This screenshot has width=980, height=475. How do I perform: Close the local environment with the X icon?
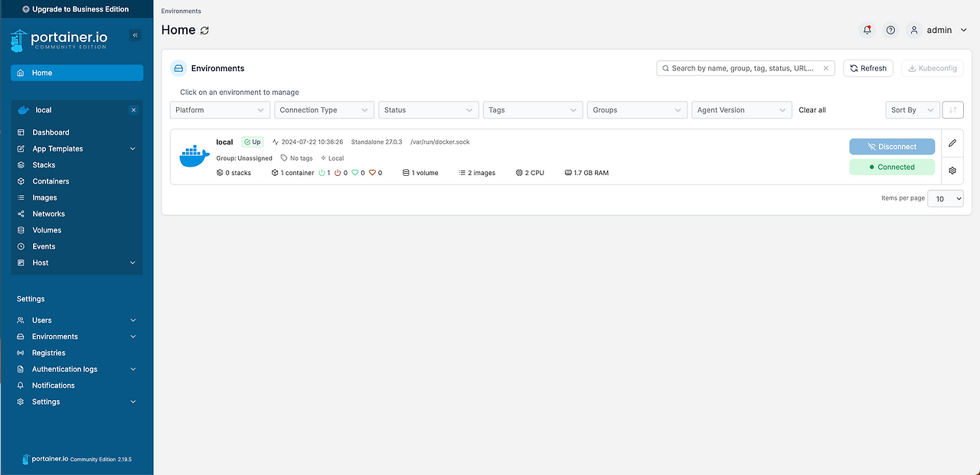pyautogui.click(x=133, y=110)
